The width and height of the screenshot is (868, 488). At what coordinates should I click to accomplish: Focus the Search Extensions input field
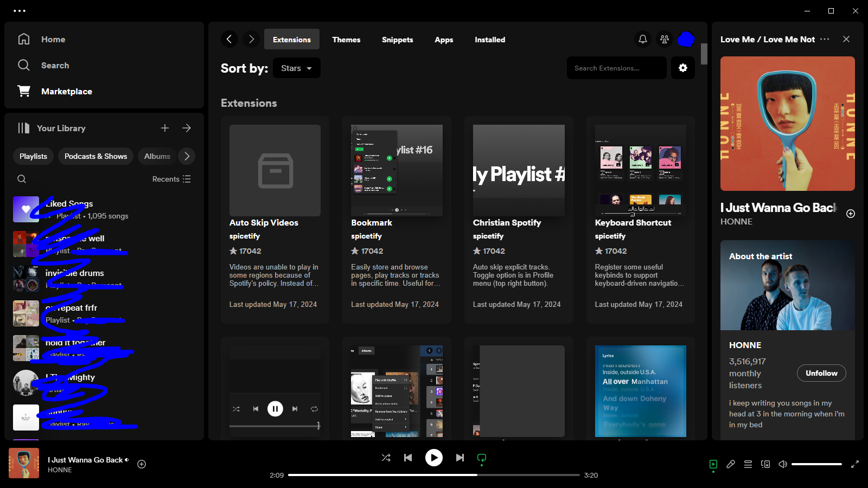[x=616, y=68]
